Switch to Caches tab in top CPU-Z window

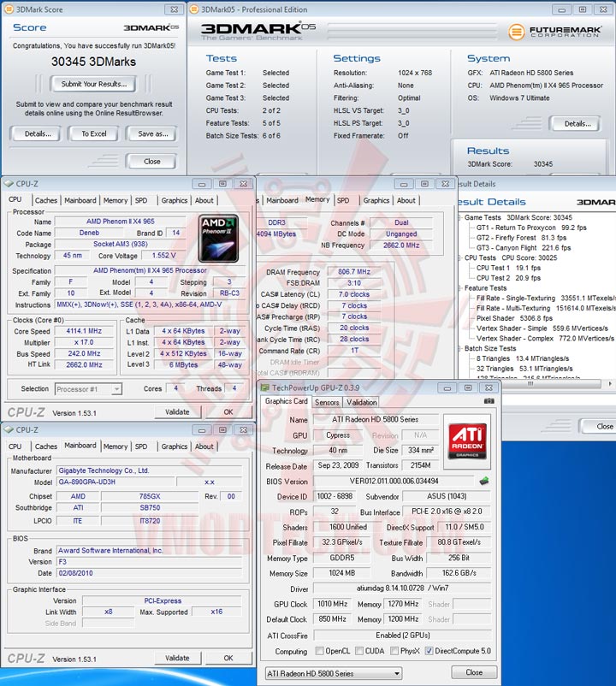tap(46, 200)
